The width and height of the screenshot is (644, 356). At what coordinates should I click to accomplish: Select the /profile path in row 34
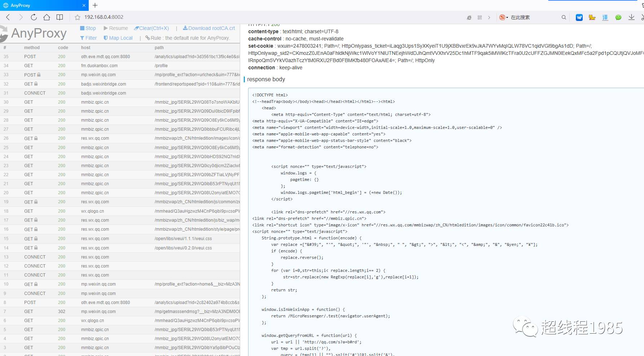tap(161, 66)
